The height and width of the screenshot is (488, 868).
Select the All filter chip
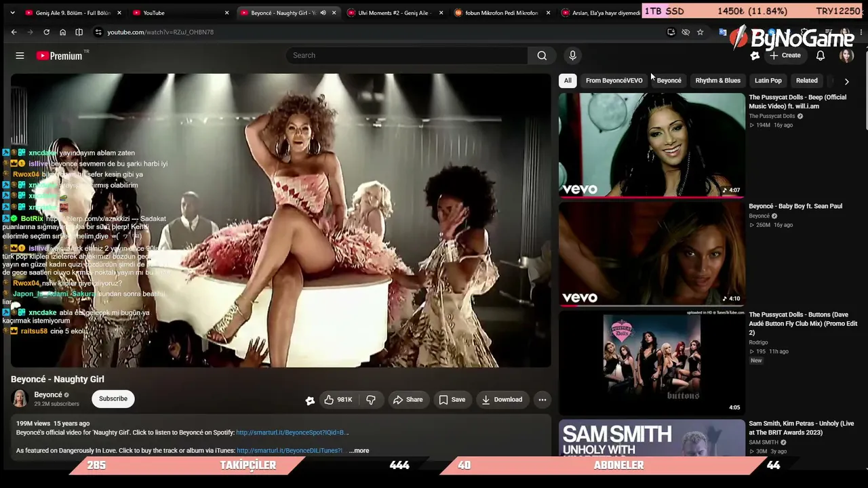(x=568, y=81)
